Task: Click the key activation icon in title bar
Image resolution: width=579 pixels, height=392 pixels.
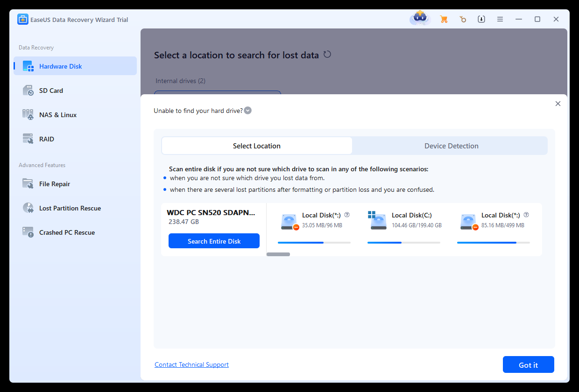Action: tap(462, 19)
